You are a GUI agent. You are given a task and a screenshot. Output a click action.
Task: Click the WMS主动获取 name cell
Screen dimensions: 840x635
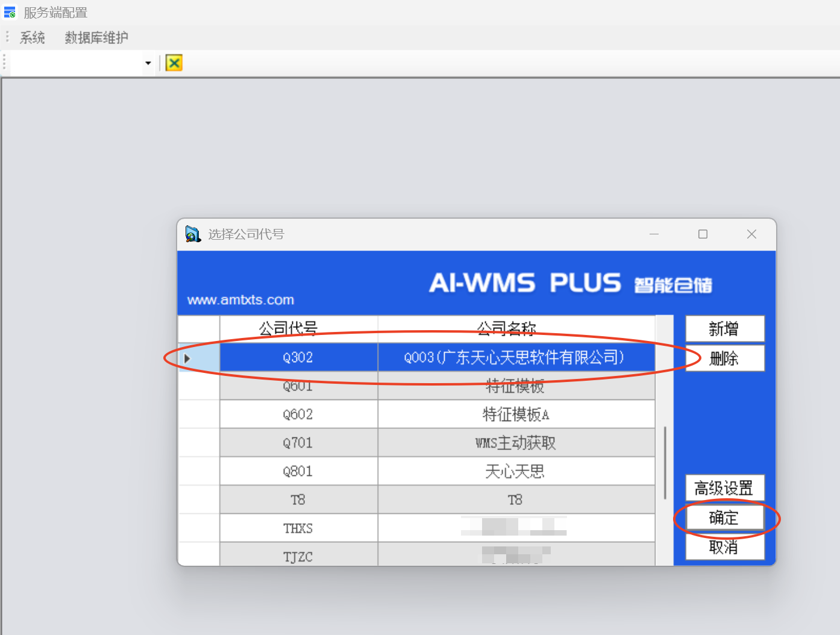(x=516, y=443)
